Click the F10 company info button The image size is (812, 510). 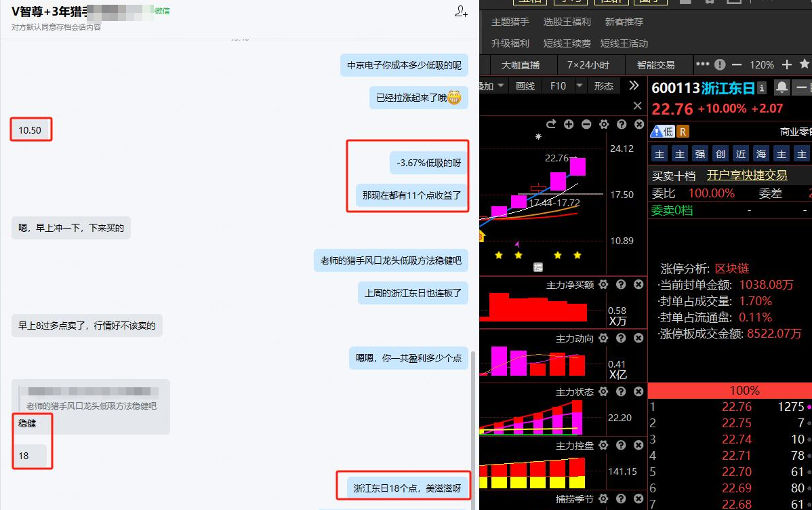pos(558,86)
